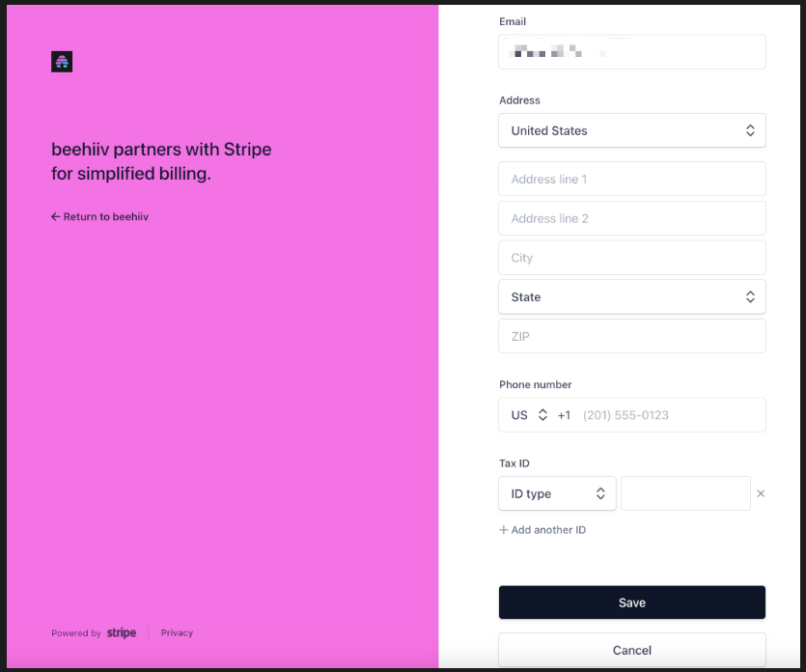Click the beehiiv logo icon
Image resolution: width=806 pixels, height=672 pixels.
(x=62, y=62)
